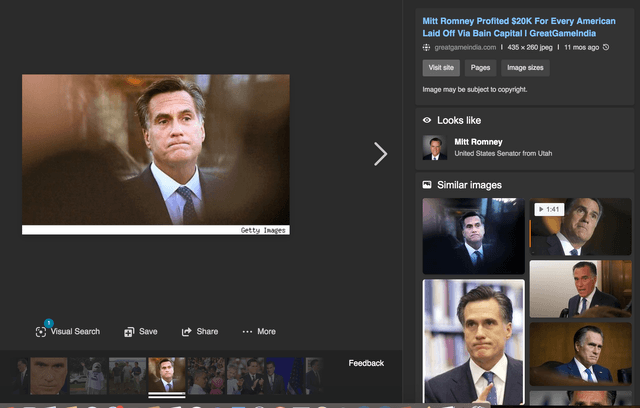Click the main Getty Images photo
This screenshot has width=640, height=408.
click(156, 154)
